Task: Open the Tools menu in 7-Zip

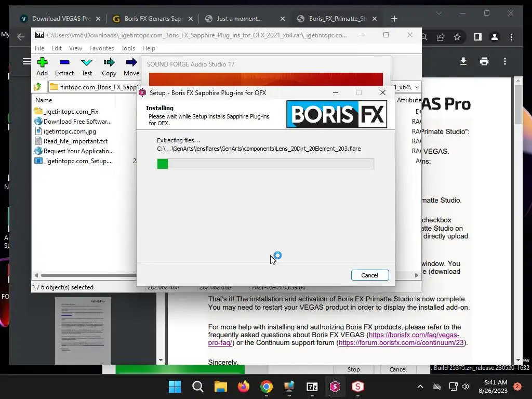Action: click(x=128, y=48)
